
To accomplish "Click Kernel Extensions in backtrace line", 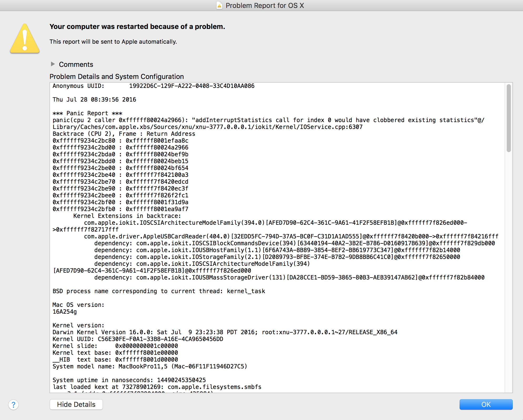I will tap(127, 216).
